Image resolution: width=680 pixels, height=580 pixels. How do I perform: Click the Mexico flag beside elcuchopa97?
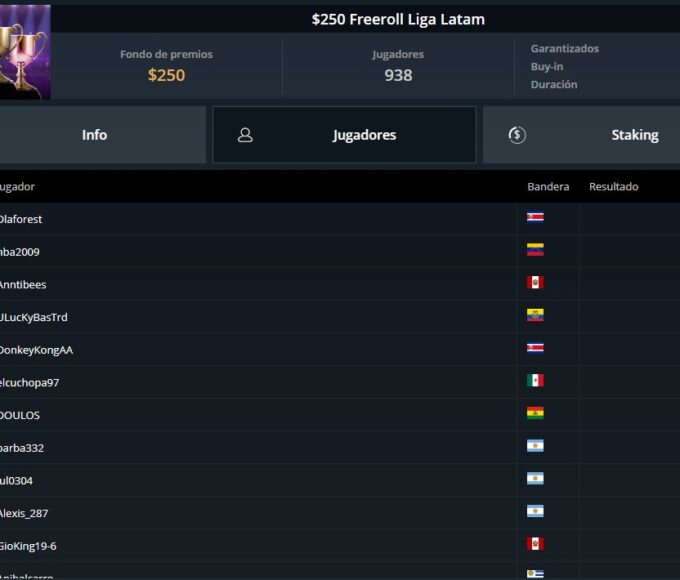tap(535, 381)
